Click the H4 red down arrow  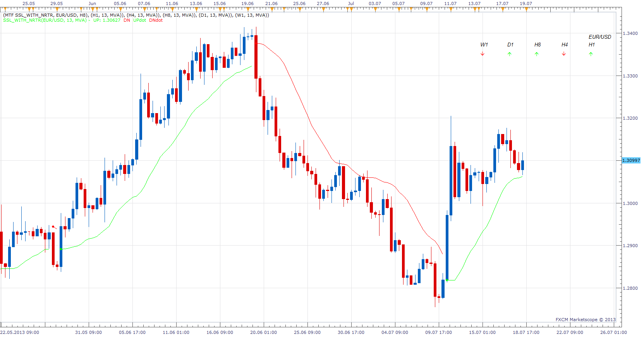click(564, 54)
